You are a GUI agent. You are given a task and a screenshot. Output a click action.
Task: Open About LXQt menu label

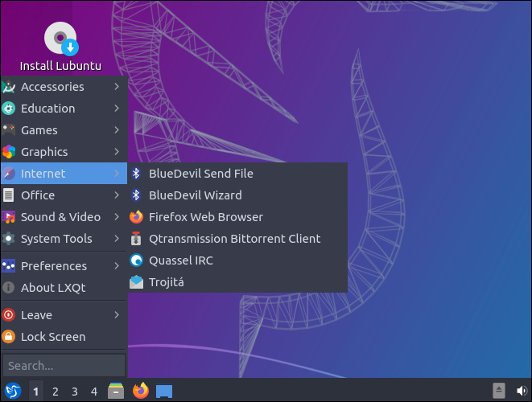click(x=53, y=288)
